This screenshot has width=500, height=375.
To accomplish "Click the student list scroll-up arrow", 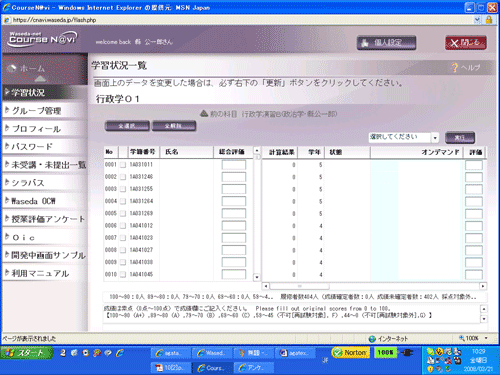I will pos(257,150).
